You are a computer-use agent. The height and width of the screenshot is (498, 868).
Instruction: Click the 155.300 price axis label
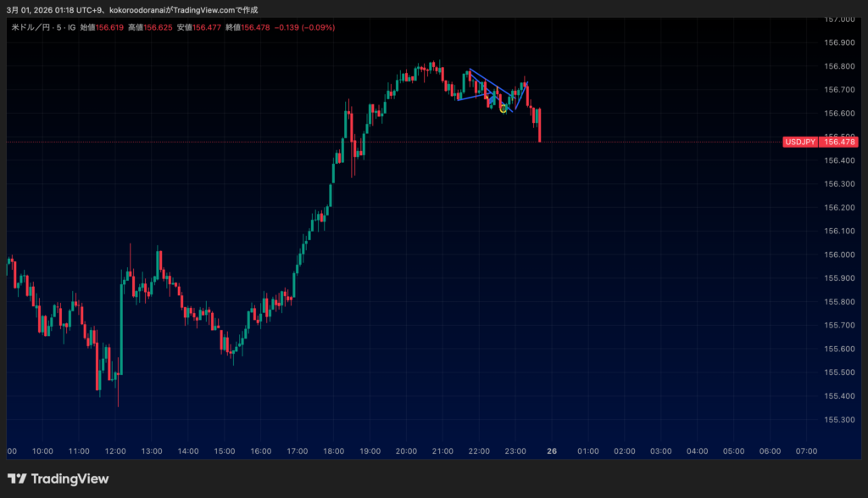coord(839,420)
